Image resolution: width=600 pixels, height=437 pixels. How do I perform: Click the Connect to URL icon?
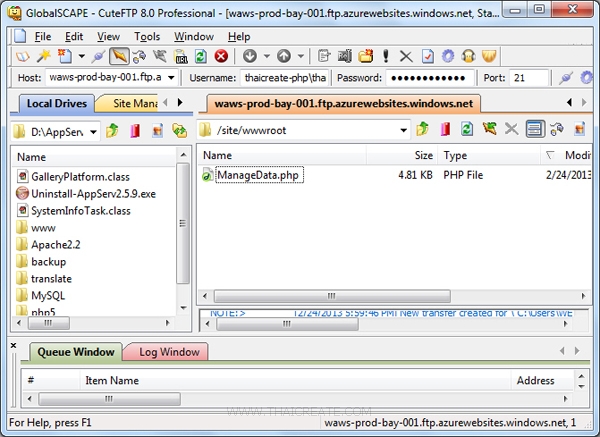181,57
